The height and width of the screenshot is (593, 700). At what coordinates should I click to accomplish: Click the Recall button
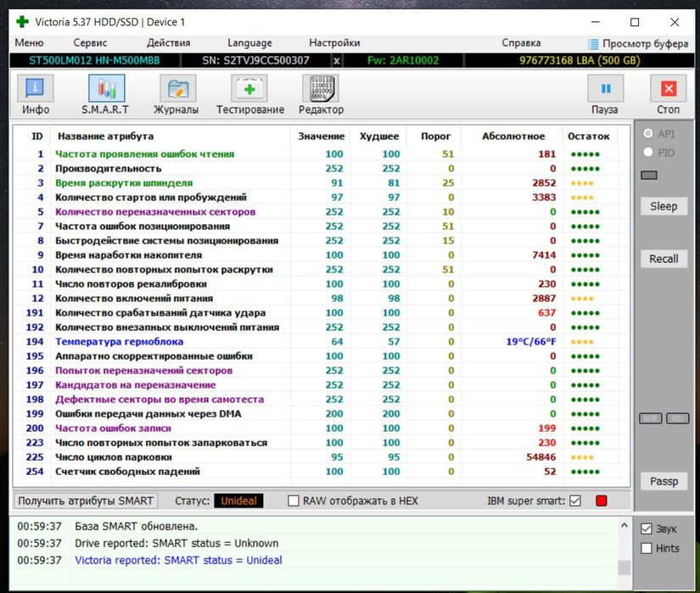point(664,259)
